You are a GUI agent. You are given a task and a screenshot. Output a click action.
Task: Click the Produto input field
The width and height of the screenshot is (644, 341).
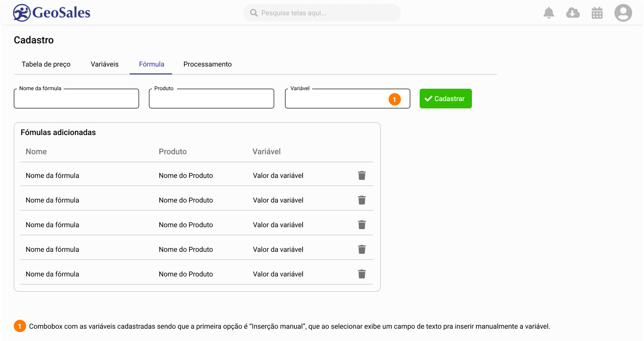pos(211,99)
